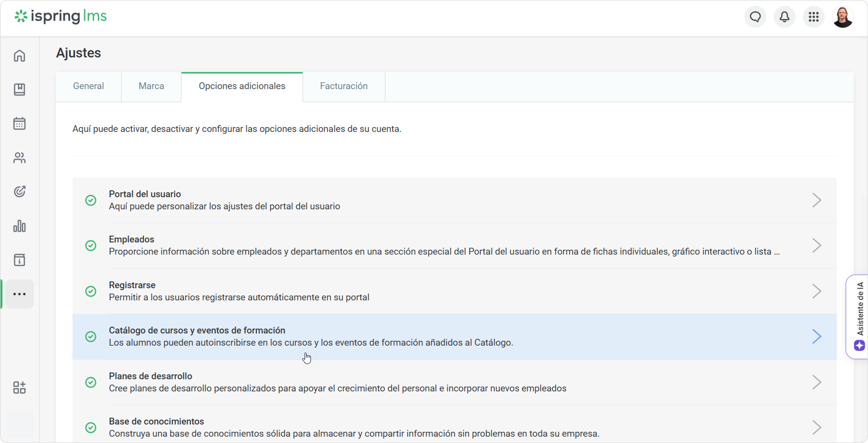
Task: Expand the Catálogo de cursos chevron arrow
Action: click(816, 336)
